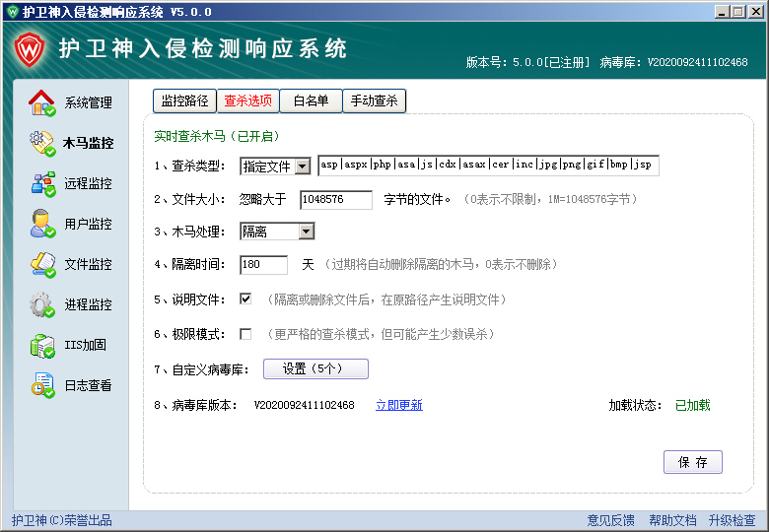Enable the 极限模式 checkbox

tap(245, 334)
